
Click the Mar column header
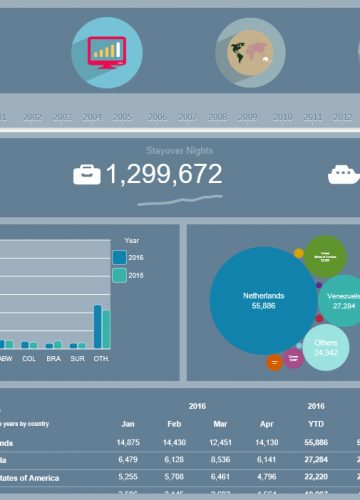point(220,424)
